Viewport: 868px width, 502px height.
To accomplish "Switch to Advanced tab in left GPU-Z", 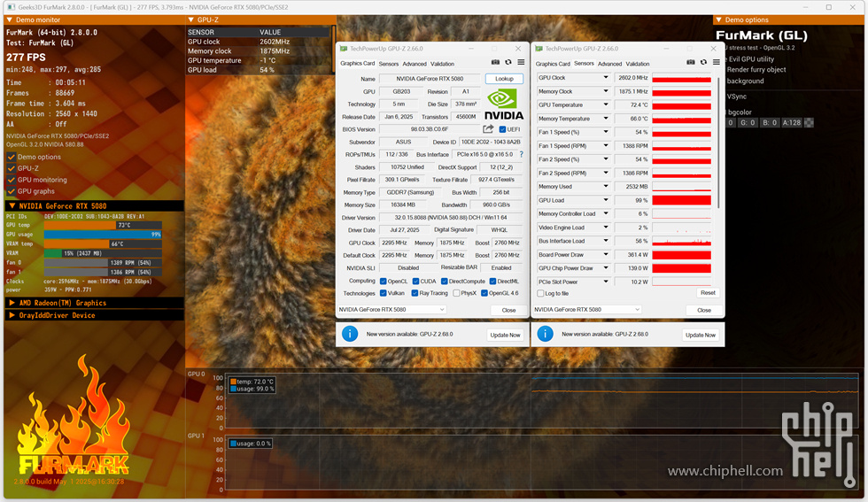I will pos(415,64).
